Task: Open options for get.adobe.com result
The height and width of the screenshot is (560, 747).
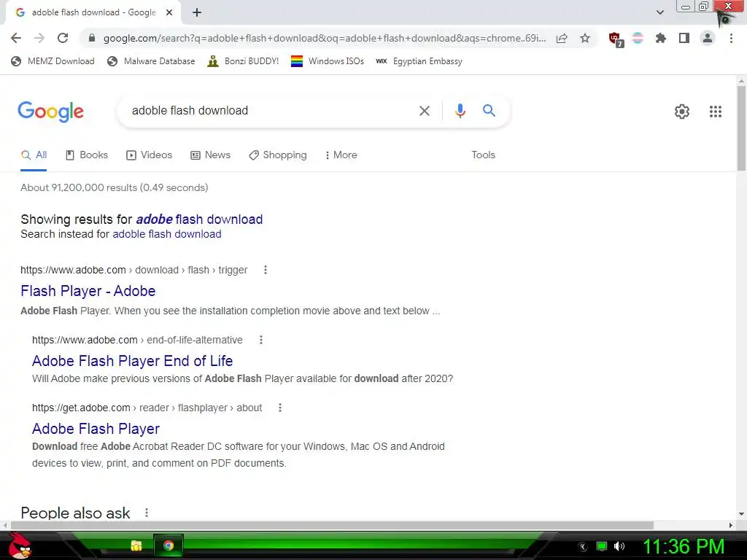Action: click(279, 408)
